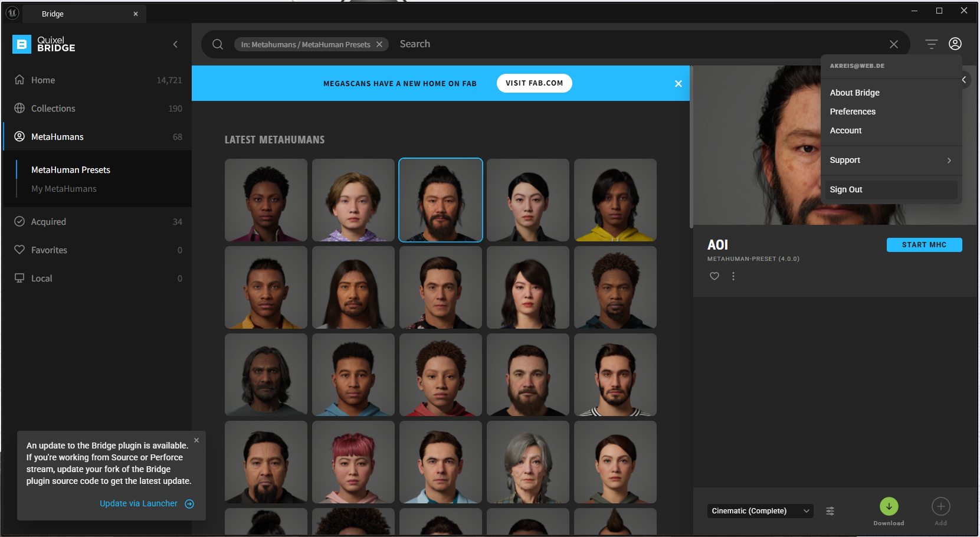Open the Cinematic (Complete) quality dropdown

coord(760,511)
